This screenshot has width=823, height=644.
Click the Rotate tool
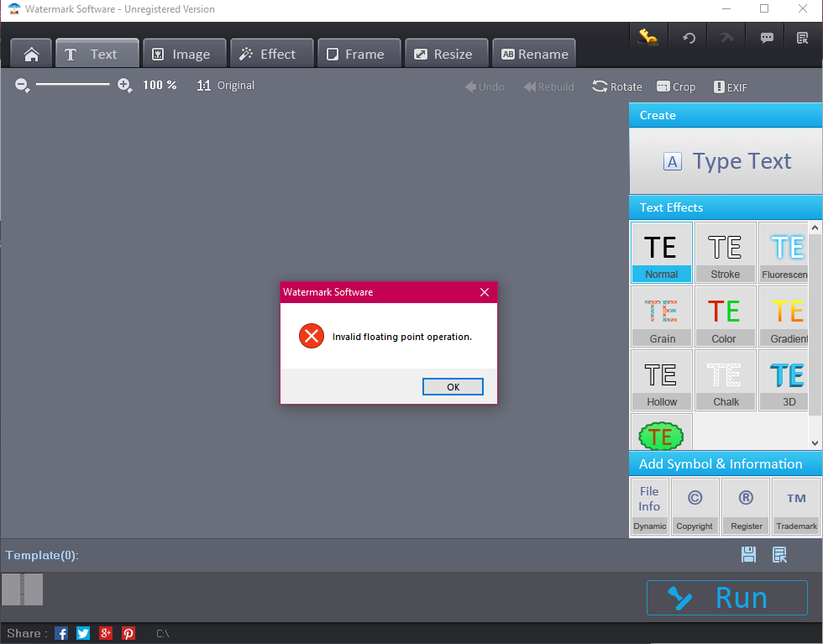617,86
